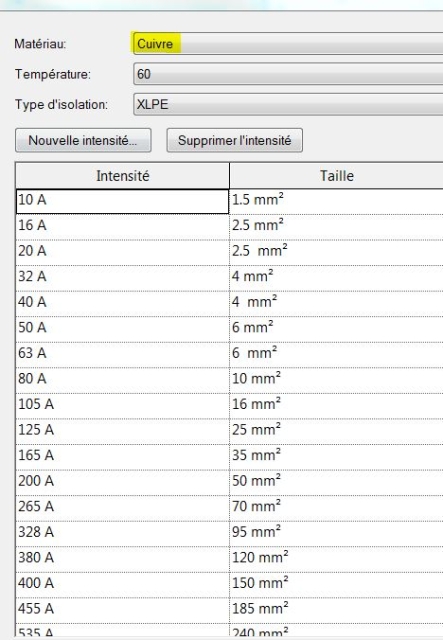This screenshot has height=640, width=443.
Task: Open the Type d'isolation dropdown showing XLPE
Action: click(288, 104)
